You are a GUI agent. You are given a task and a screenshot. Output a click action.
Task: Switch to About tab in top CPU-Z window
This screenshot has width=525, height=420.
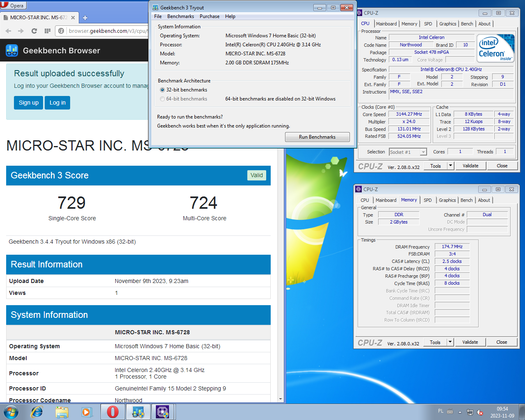[484, 24]
